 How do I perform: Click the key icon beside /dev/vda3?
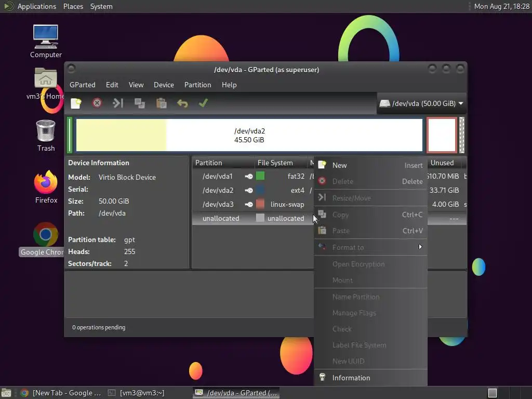pyautogui.click(x=249, y=204)
